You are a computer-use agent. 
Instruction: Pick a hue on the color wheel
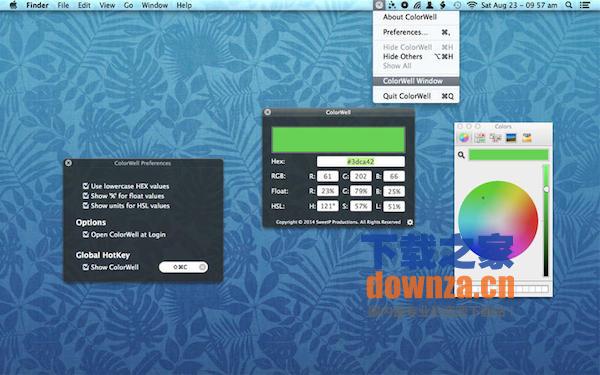[498, 221]
